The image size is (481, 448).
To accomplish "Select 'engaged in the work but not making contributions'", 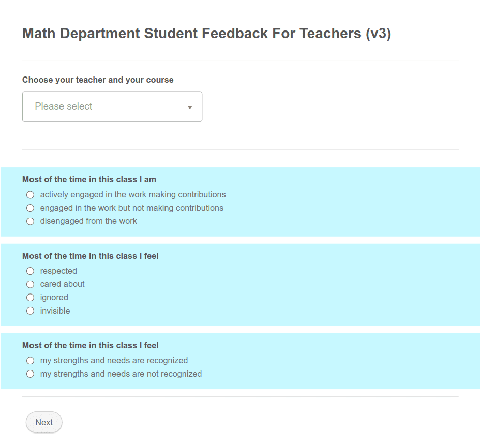I will tap(30, 208).
